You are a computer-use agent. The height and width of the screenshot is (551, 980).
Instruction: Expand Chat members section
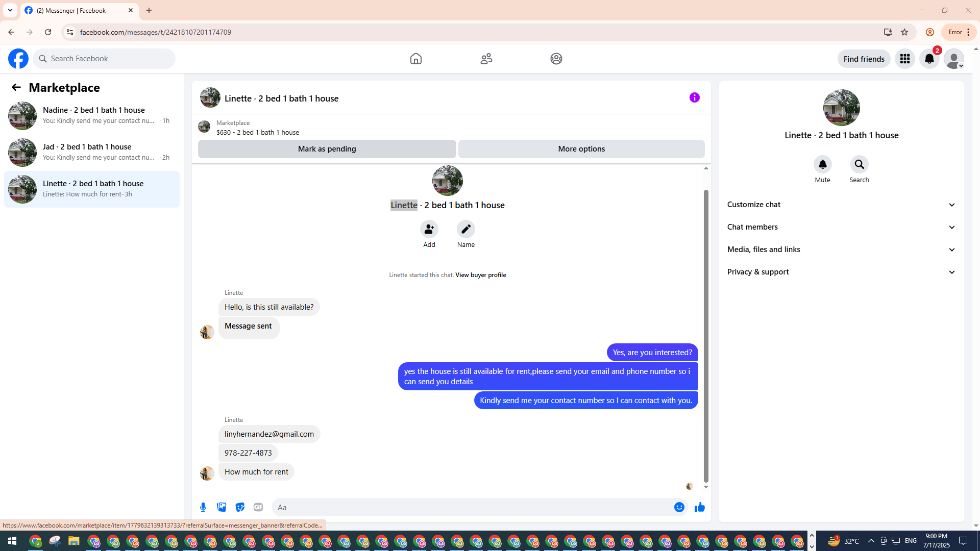841,227
